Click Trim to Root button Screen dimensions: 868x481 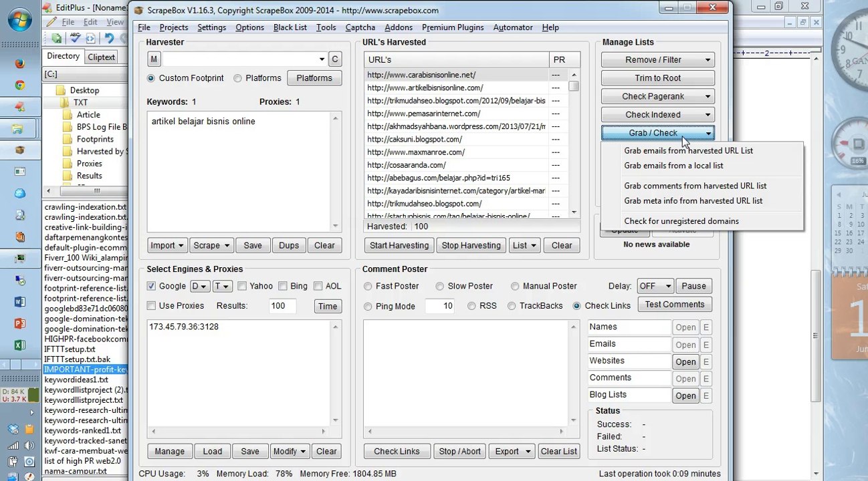coord(658,78)
